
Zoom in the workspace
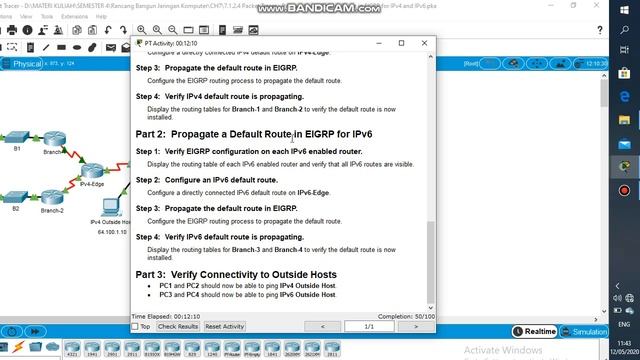(142, 30)
